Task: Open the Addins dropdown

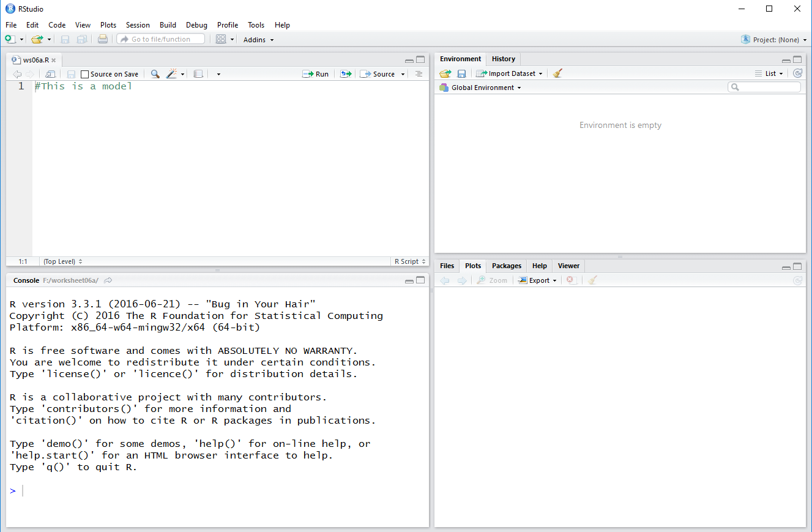Action: [259, 40]
